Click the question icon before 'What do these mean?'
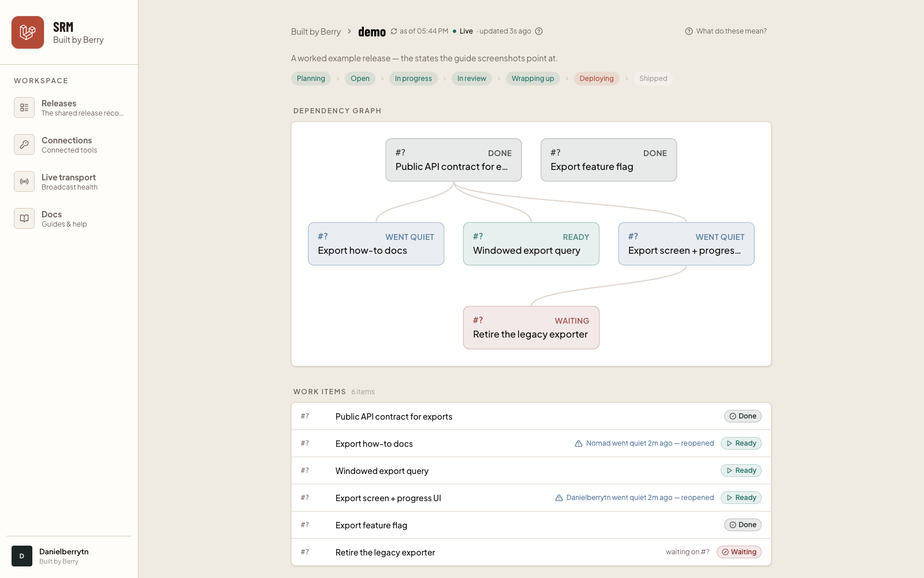 tap(689, 31)
